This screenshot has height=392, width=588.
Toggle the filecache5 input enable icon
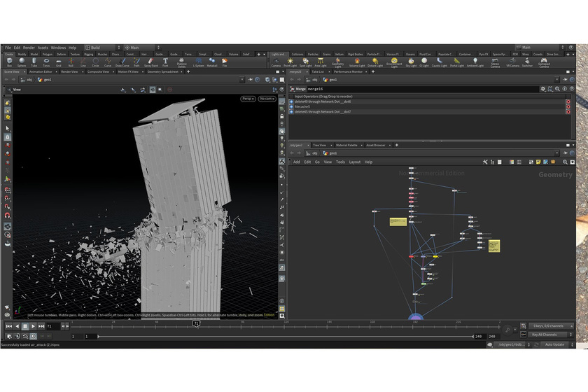coord(292,106)
